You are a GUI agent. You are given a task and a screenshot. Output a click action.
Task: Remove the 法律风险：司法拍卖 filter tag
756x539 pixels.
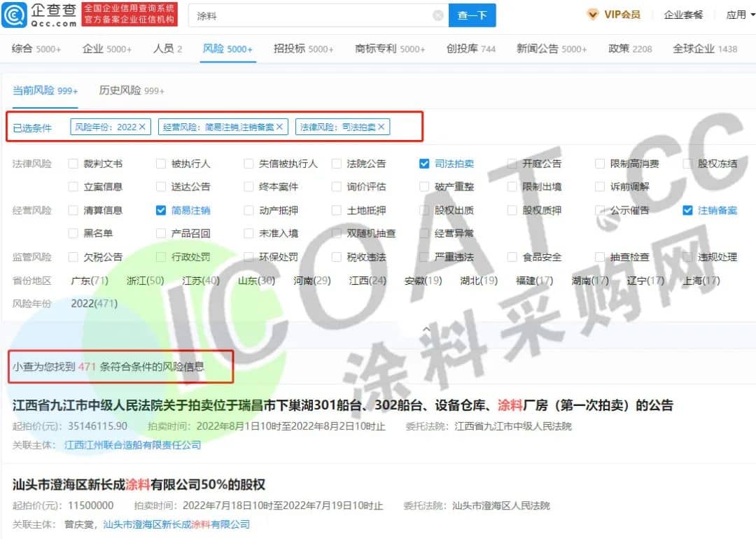pos(381,127)
